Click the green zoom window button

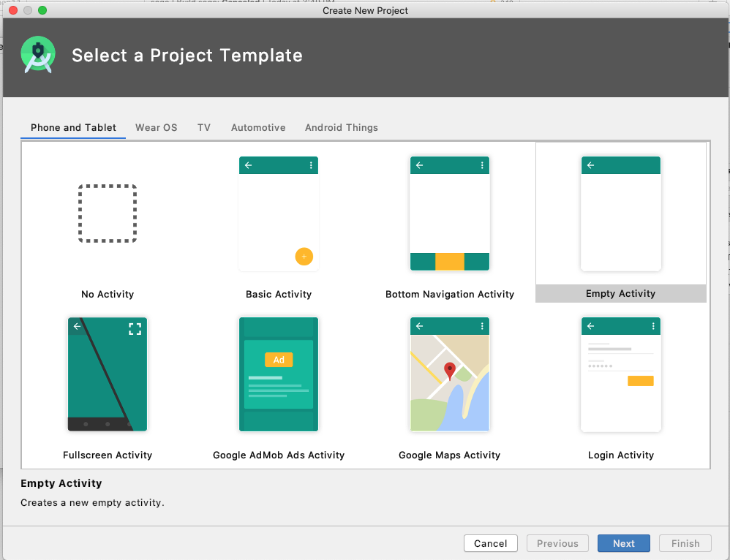click(x=42, y=10)
